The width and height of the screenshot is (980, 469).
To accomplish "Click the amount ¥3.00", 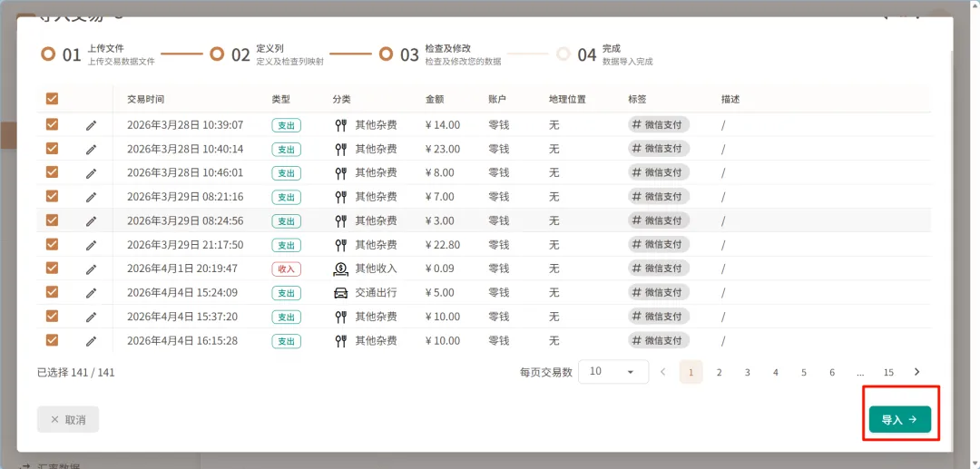I will [440, 220].
